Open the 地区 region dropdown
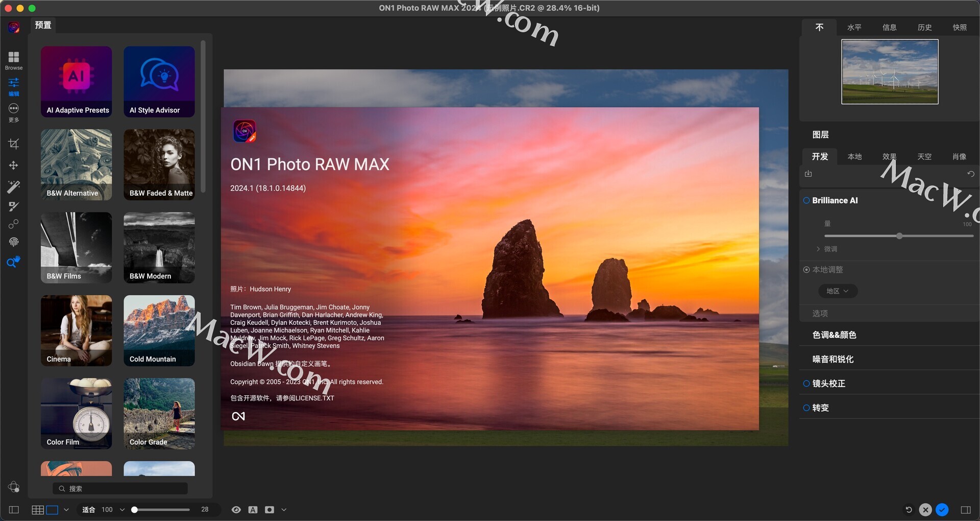The width and height of the screenshot is (980, 521). pyautogui.click(x=838, y=291)
